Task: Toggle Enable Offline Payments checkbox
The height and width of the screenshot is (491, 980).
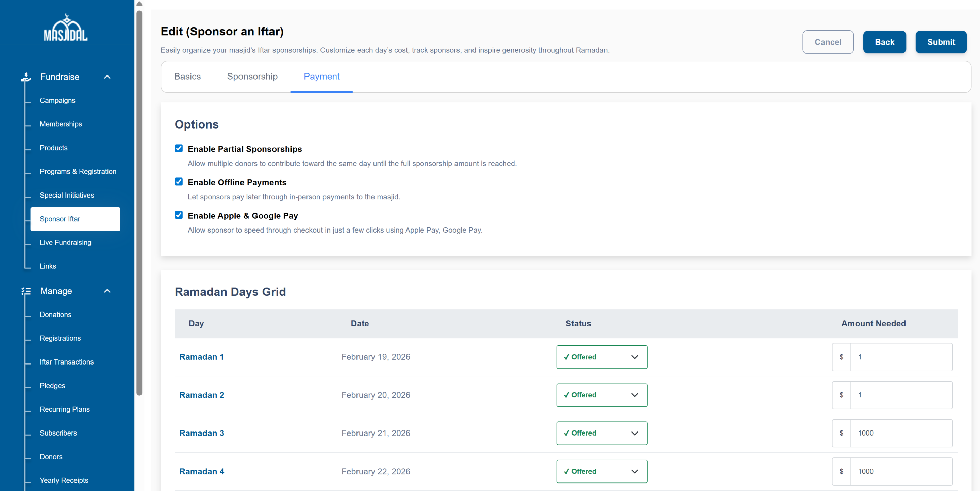Action: tap(179, 182)
